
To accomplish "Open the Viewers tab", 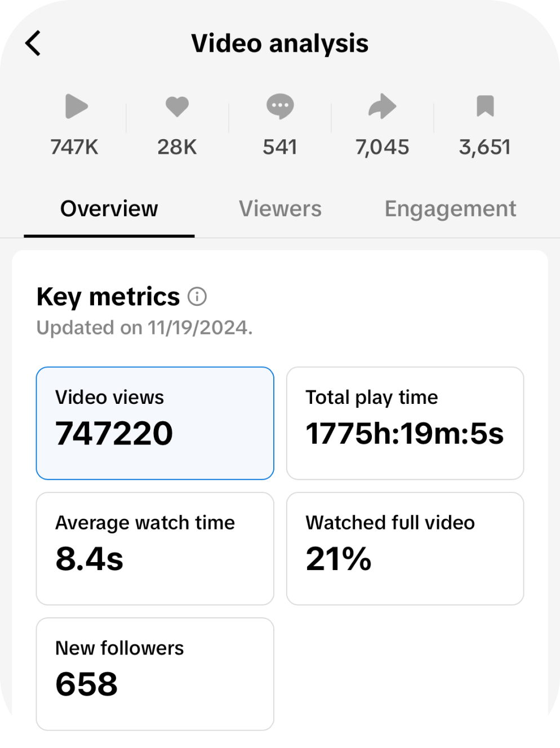I will pos(280,209).
